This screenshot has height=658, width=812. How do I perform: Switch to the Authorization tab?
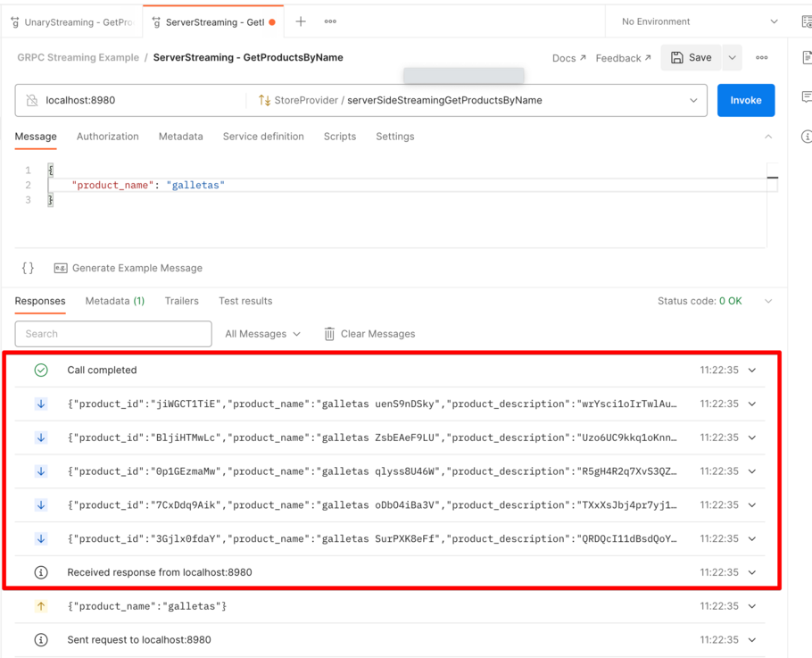click(x=107, y=137)
